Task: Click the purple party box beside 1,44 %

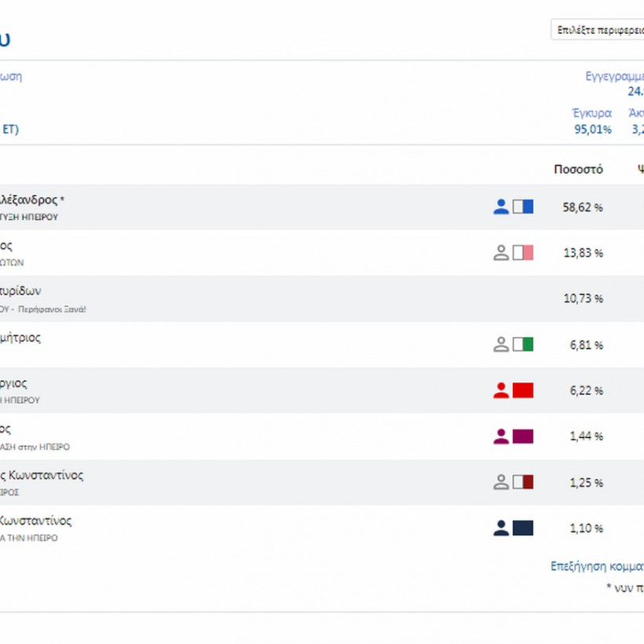Action: click(x=523, y=436)
